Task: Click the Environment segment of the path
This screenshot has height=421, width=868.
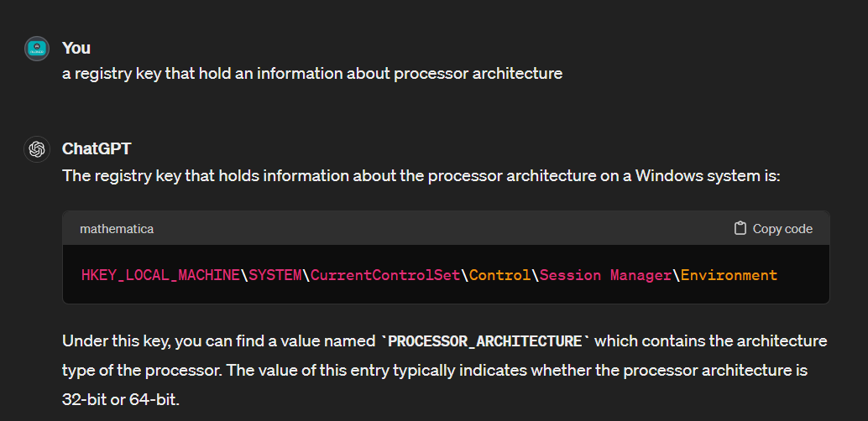Action: pos(729,275)
